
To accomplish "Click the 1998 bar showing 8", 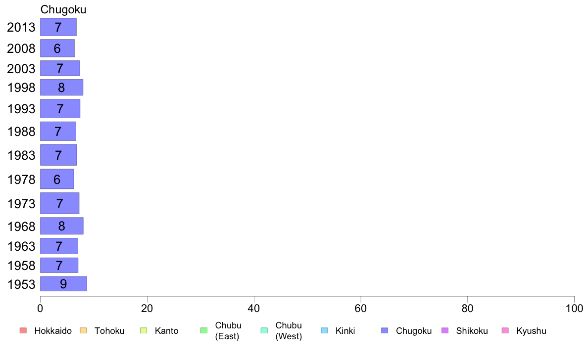I will [x=62, y=88].
